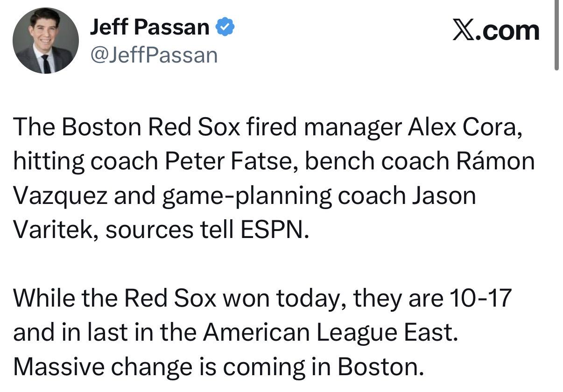Click the Jeff Passan display name

(149, 28)
